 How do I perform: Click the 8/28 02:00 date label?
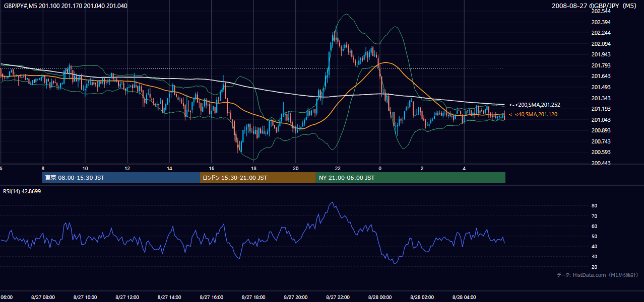[x=422, y=297]
